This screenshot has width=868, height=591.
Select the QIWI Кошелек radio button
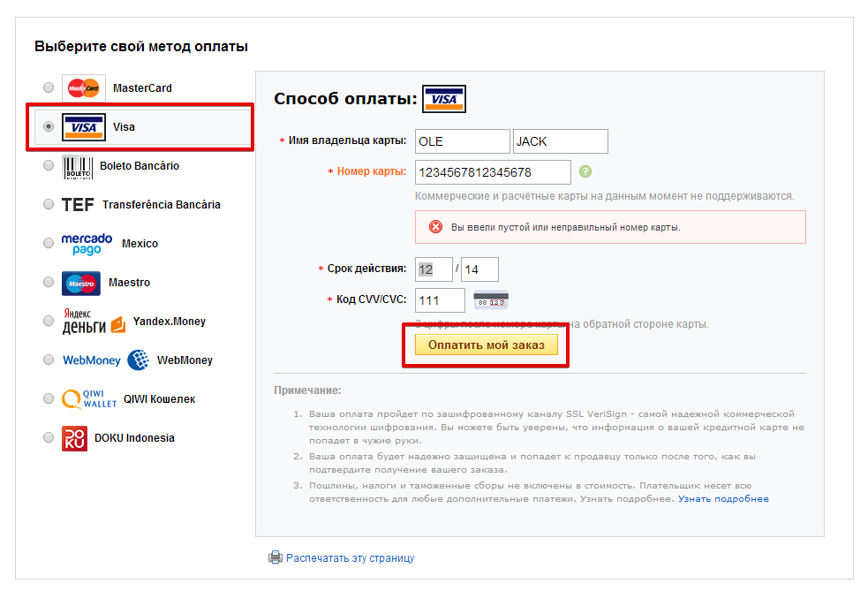49,398
